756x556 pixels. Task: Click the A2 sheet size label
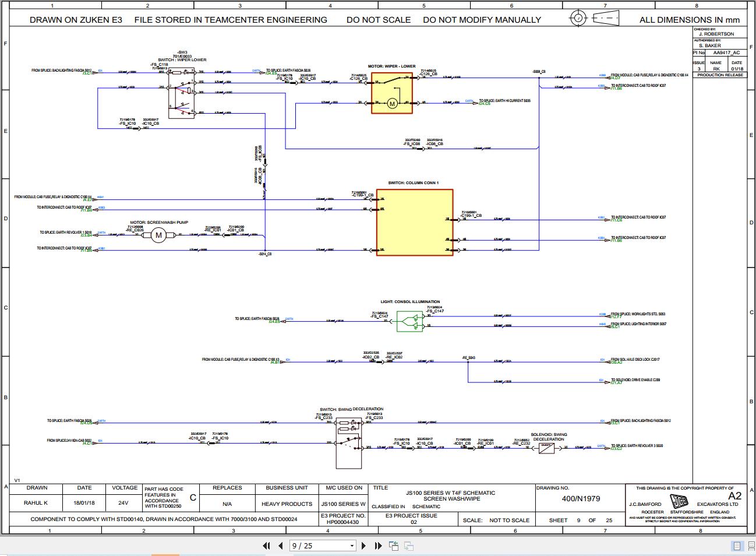point(734,496)
